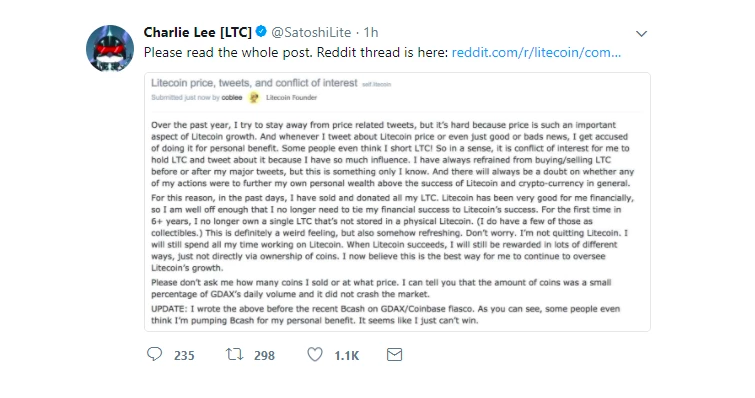This screenshot has height=398, width=755.
Task: Click the 298 retweets count
Action: point(264,356)
